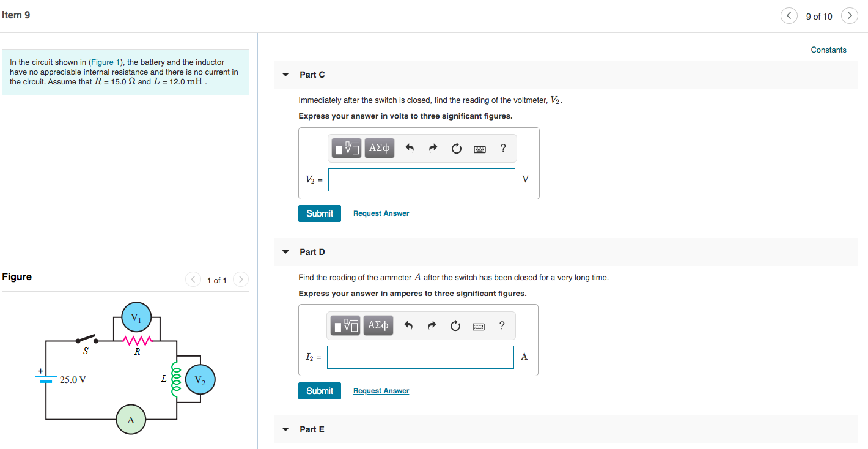Go to next item arrow

tap(850, 16)
